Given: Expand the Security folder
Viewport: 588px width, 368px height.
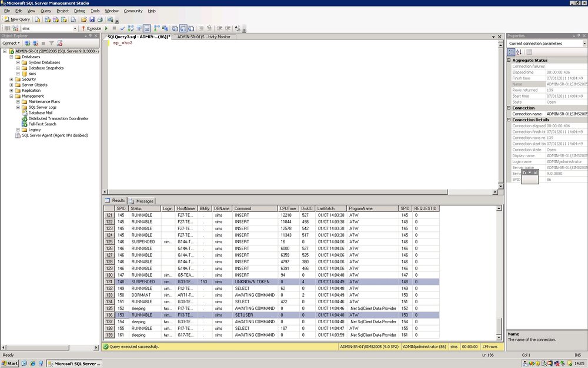Looking at the screenshot, I should click(11, 79).
